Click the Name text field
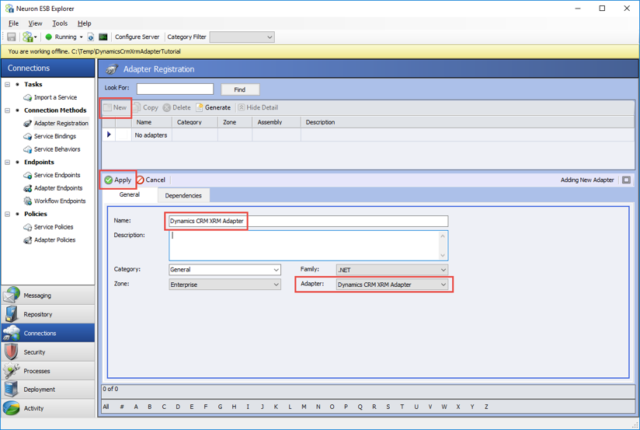 (x=309, y=221)
